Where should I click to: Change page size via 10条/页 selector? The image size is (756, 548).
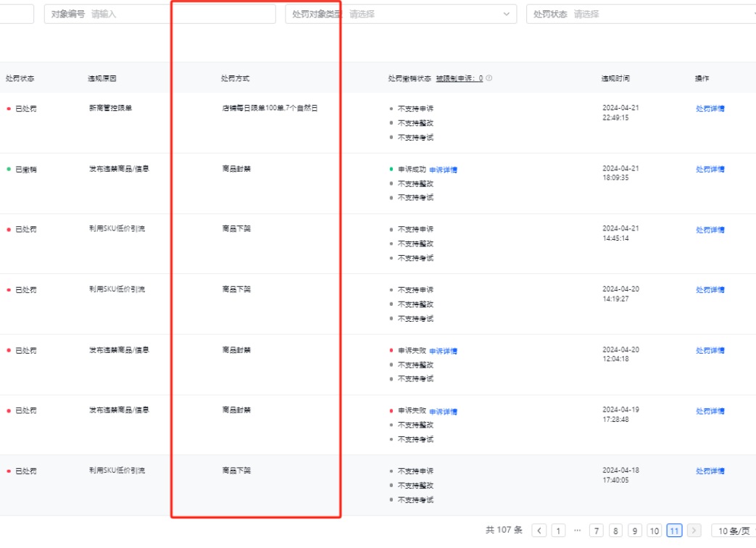click(x=734, y=531)
